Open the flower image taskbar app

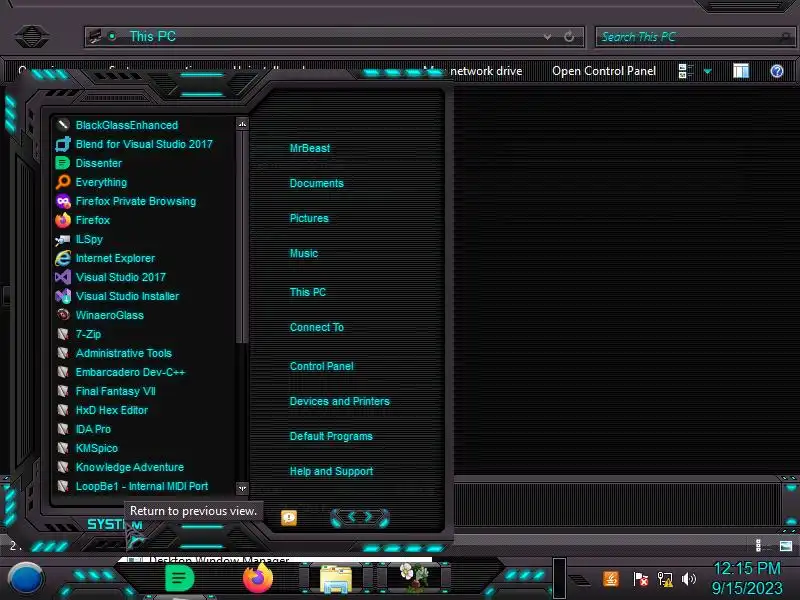414,578
